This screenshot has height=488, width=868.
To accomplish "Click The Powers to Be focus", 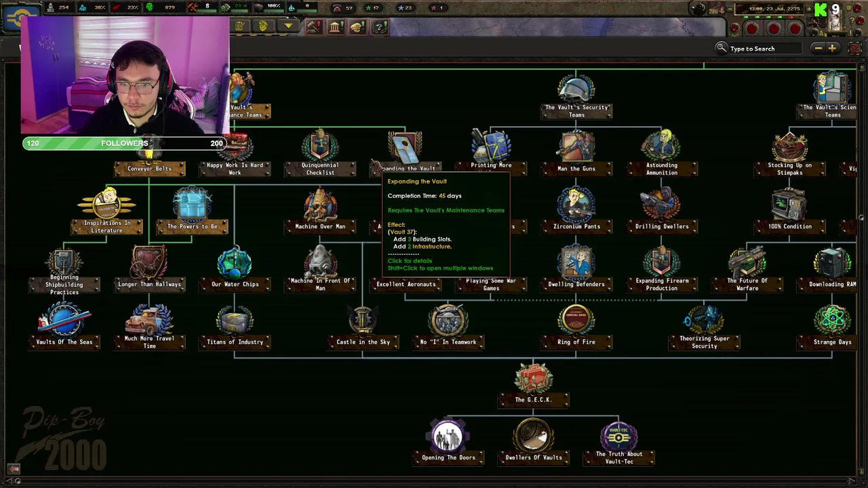I will pos(193,211).
